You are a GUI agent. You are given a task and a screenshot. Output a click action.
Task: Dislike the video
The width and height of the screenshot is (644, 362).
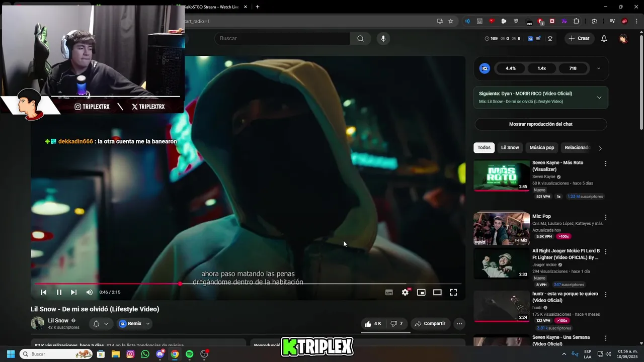(x=397, y=324)
